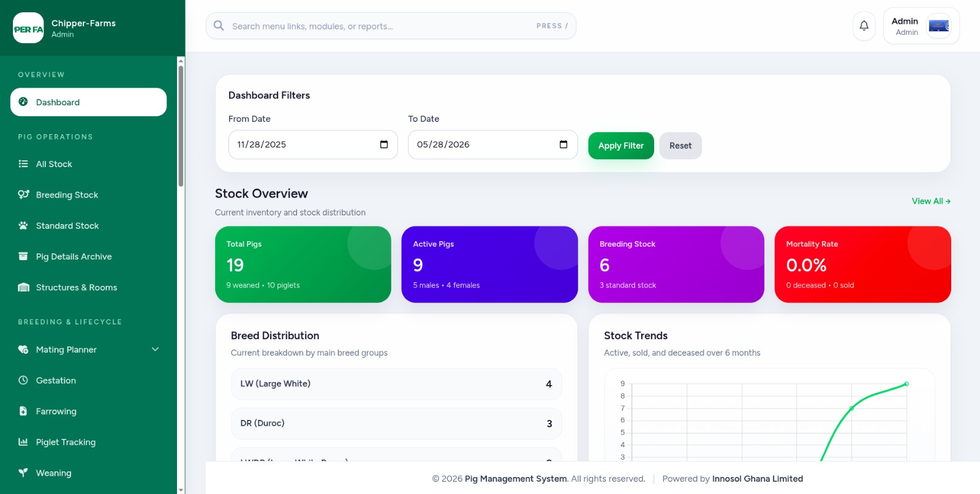Click the Breed Distribution heading
Viewport: 980px width, 494px height.
[x=275, y=335]
